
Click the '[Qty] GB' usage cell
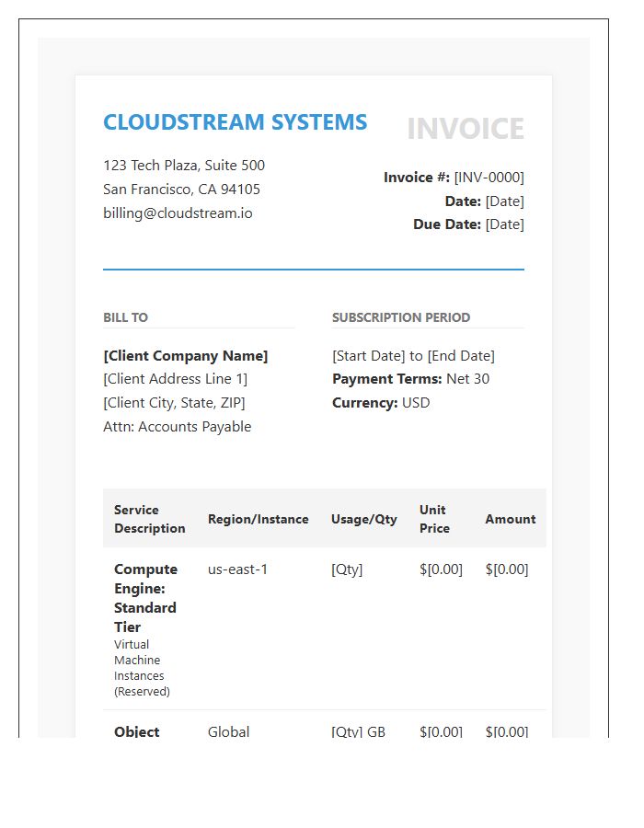pyautogui.click(x=358, y=731)
